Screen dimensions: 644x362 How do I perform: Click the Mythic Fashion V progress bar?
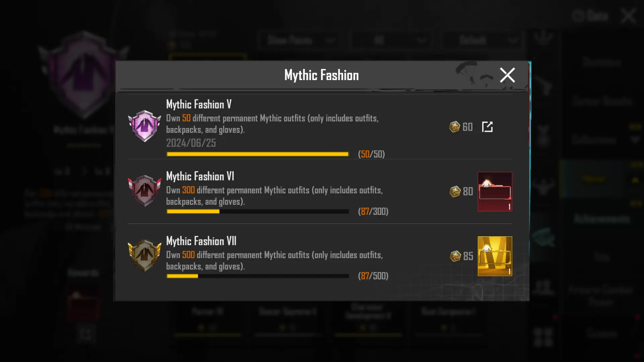258,154
